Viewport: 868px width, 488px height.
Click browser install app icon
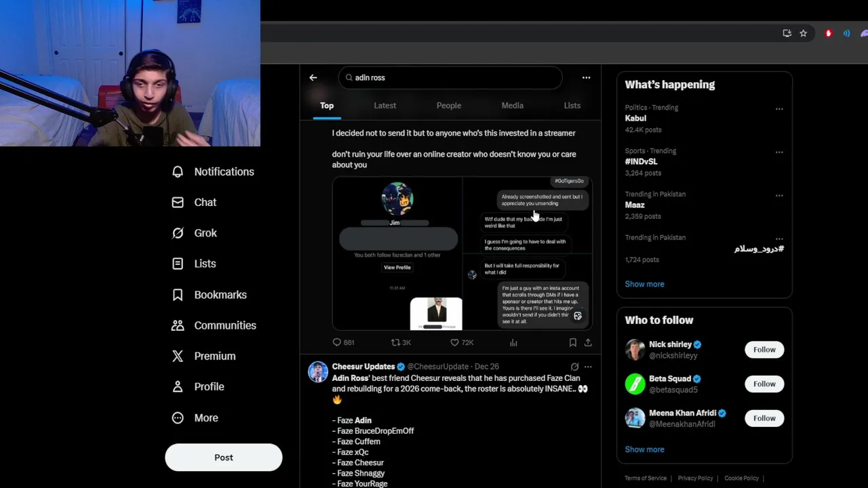pyautogui.click(x=787, y=33)
